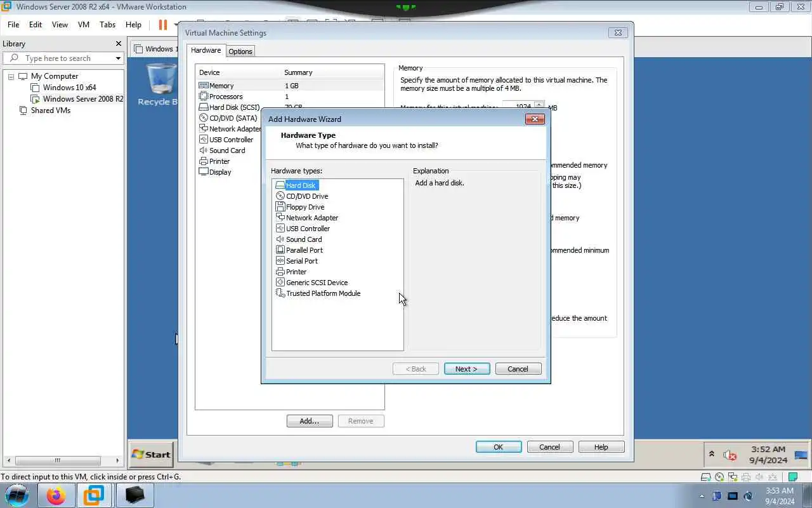Viewport: 812px width, 508px height.
Task: Show hidden icons in host system tray
Action: [x=702, y=496]
